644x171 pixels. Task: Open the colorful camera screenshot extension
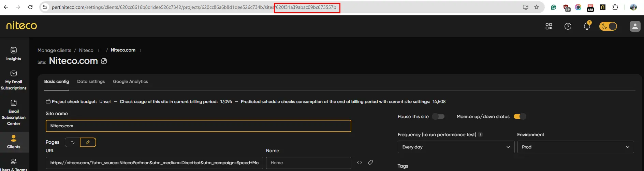tap(578, 7)
